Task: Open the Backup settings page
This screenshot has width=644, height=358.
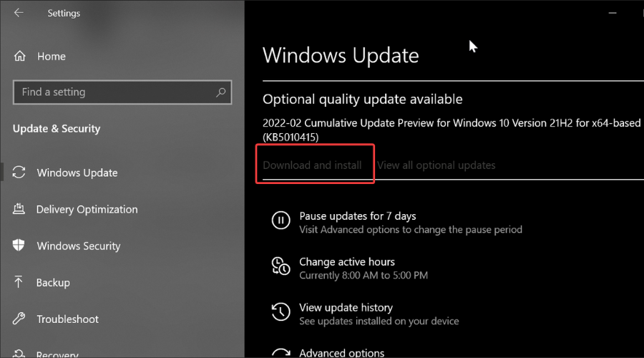Action: pyautogui.click(x=53, y=282)
